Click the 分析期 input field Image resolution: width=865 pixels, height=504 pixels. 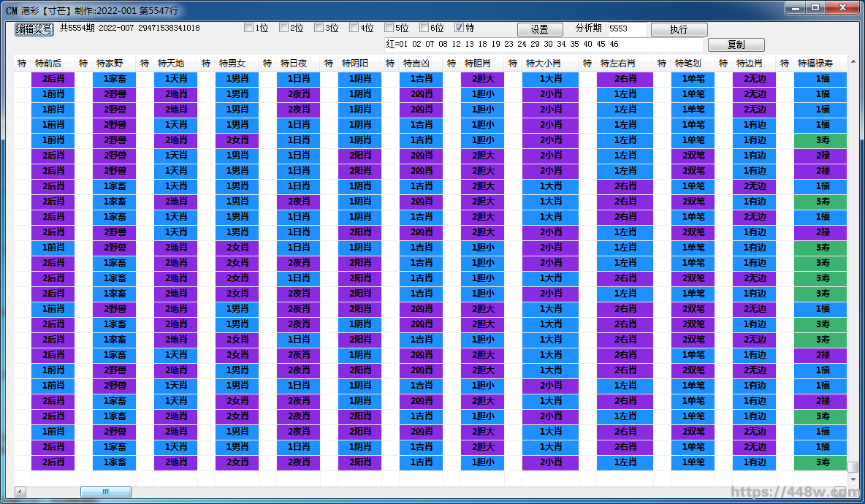coord(626,29)
